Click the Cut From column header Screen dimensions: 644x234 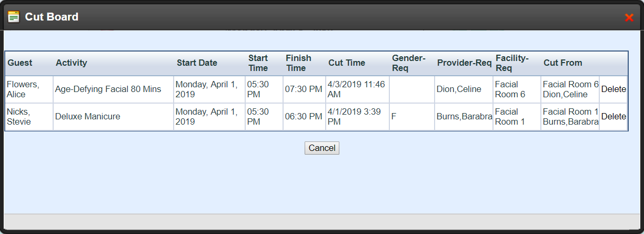point(563,63)
